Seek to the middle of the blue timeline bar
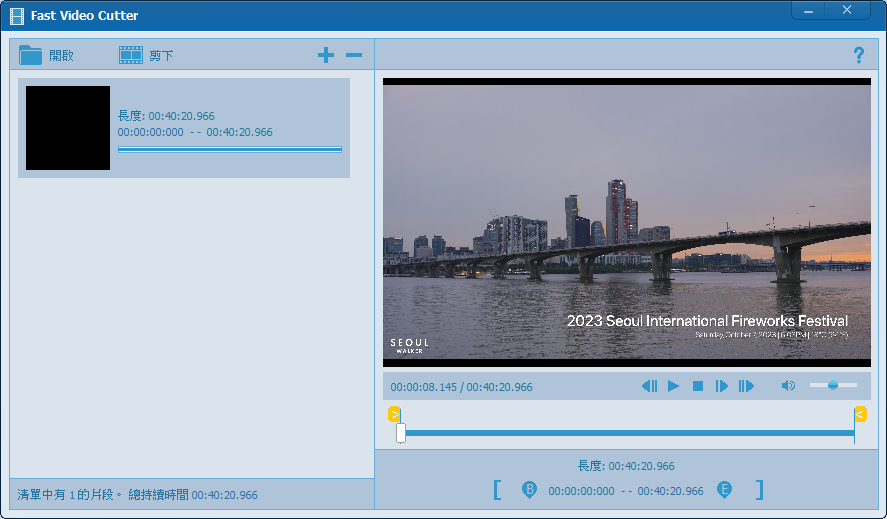 point(627,433)
